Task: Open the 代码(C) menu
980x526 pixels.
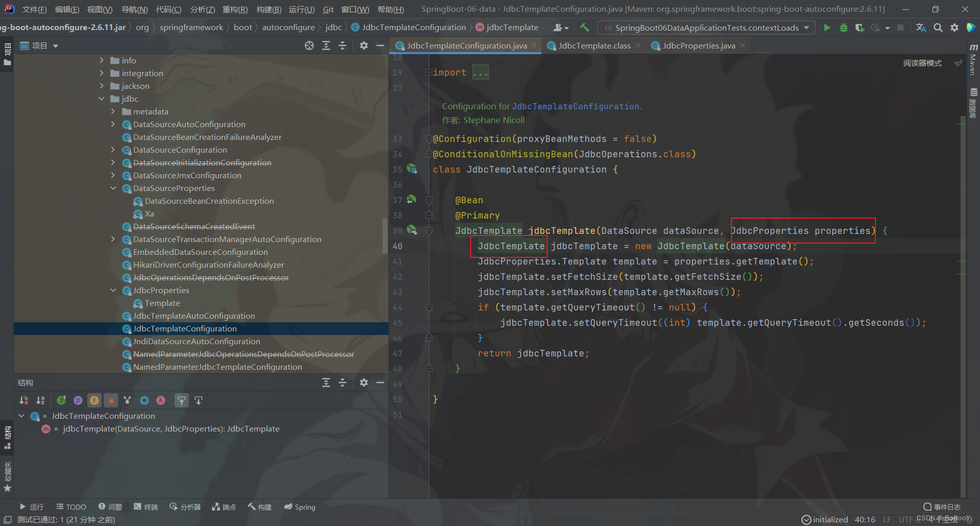Action: [x=168, y=9]
